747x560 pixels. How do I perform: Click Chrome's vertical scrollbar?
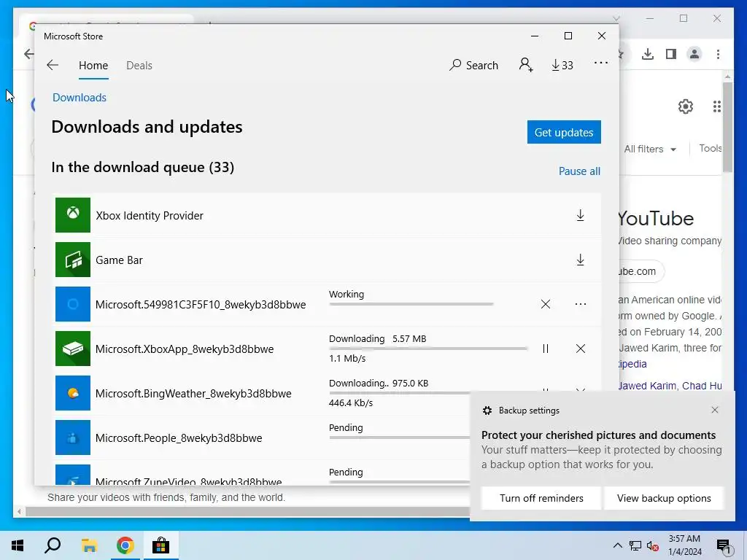point(727,126)
